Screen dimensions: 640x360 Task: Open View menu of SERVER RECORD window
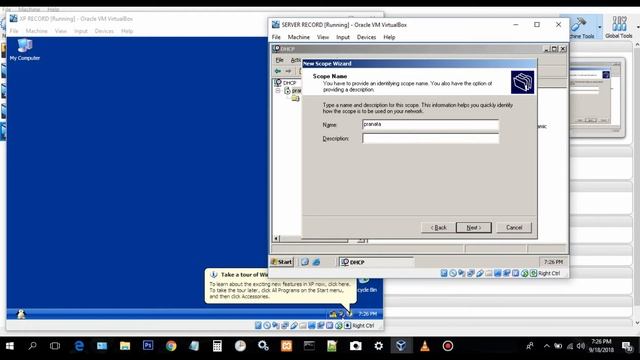tap(323, 37)
